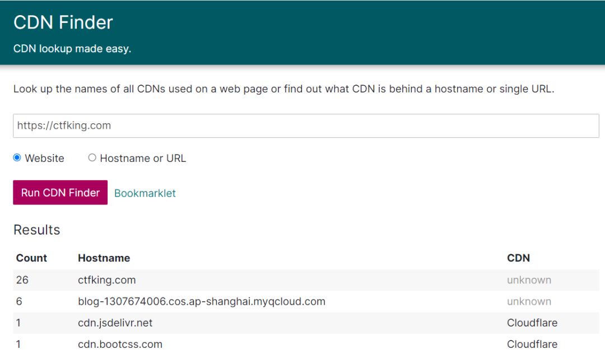The height and width of the screenshot is (364, 605).
Task: Click the CDN column header
Action: (518, 258)
